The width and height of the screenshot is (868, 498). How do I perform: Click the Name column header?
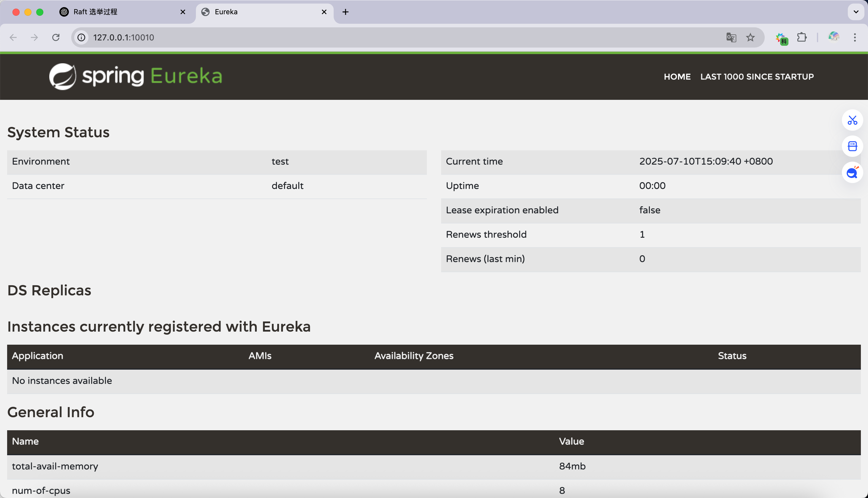pyautogui.click(x=25, y=441)
